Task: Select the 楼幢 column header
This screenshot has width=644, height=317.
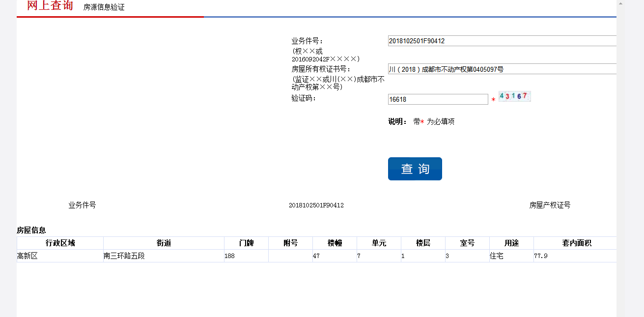Action: pyautogui.click(x=335, y=243)
